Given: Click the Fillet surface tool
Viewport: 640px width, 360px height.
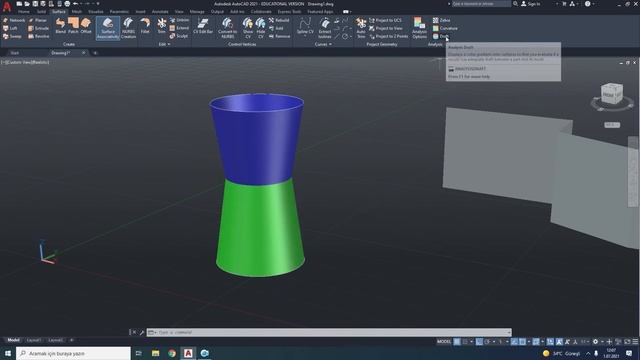Looking at the screenshot, I should [145, 26].
